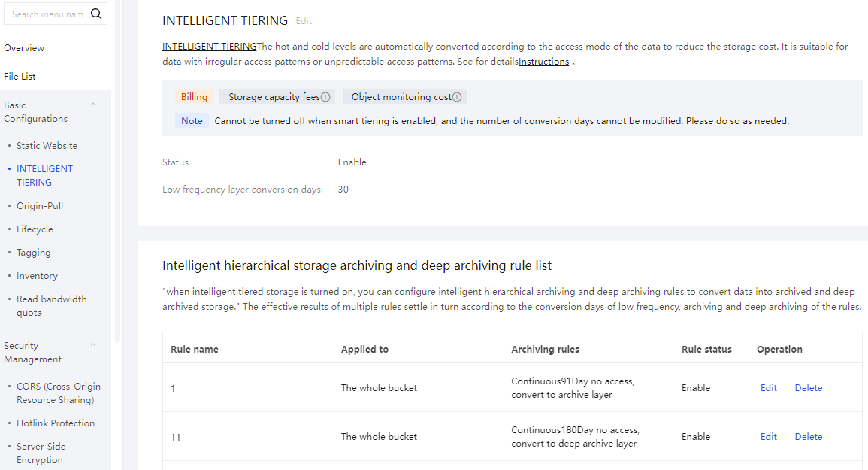The width and height of the screenshot is (868, 470).
Task: Click info icon beside Object monitoring cost
Action: (457, 97)
